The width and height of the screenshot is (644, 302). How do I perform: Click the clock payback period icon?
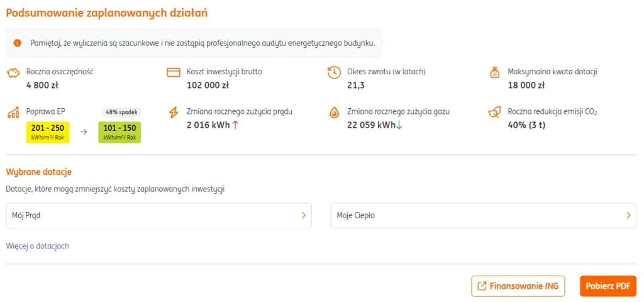coord(334,72)
